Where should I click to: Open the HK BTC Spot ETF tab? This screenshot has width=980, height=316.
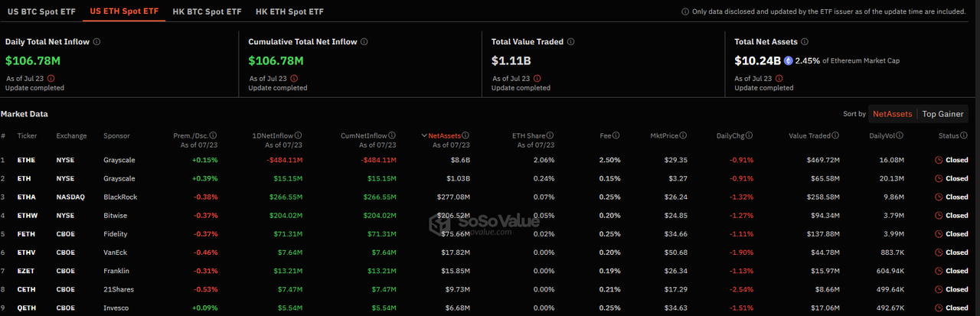(x=207, y=11)
